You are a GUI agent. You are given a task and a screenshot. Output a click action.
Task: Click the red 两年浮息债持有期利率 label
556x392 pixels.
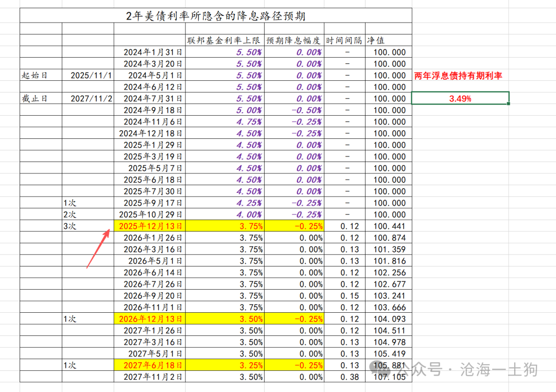click(458, 76)
